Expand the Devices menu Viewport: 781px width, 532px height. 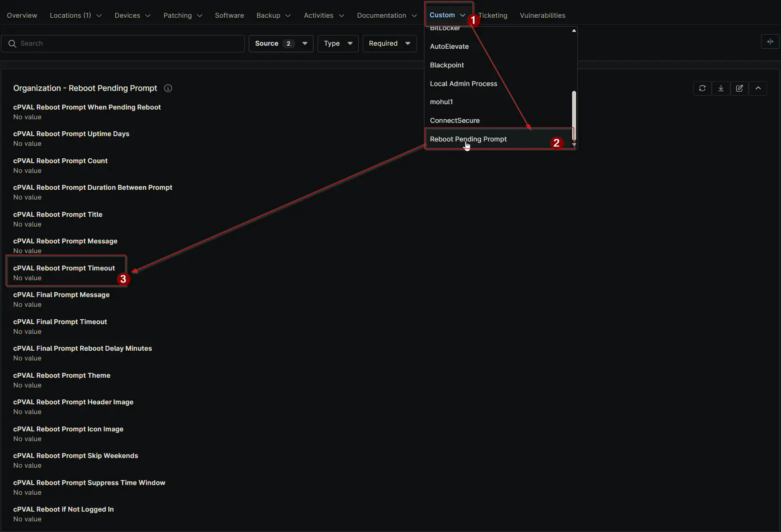(132, 16)
